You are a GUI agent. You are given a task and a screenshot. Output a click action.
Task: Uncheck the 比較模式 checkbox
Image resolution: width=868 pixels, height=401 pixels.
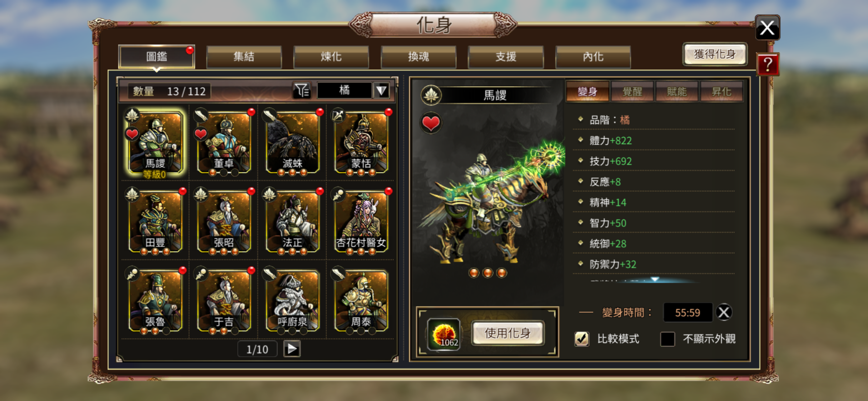[582, 339]
